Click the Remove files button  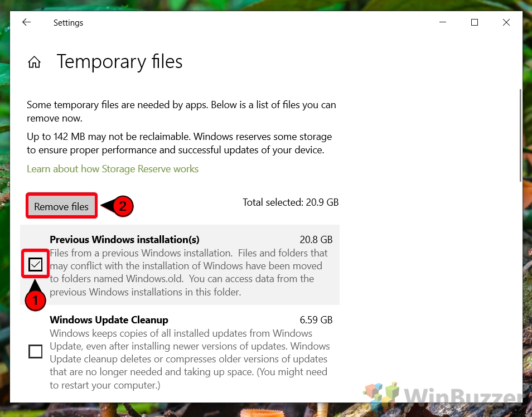[x=61, y=206]
